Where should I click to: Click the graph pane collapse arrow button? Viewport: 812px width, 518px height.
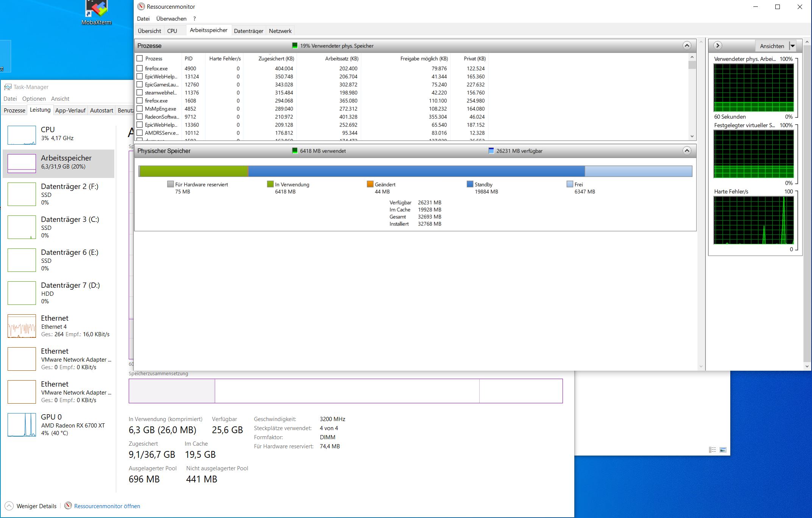717,46
